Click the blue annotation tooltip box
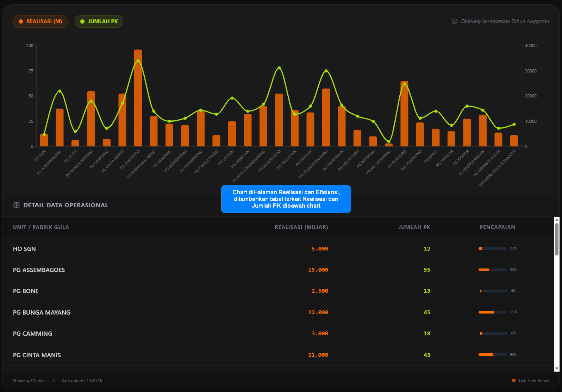The width and height of the screenshot is (562, 392). [x=286, y=199]
